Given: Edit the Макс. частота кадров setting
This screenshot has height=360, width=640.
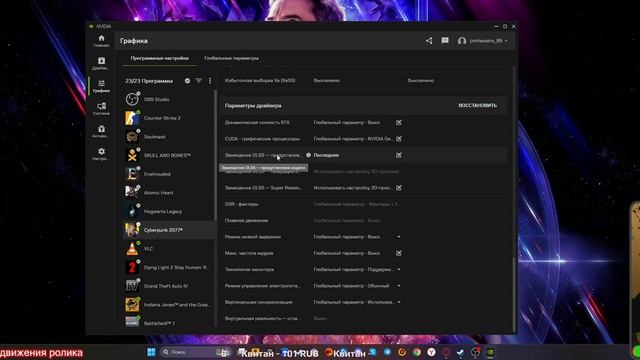Looking at the screenshot, I should (x=398, y=253).
